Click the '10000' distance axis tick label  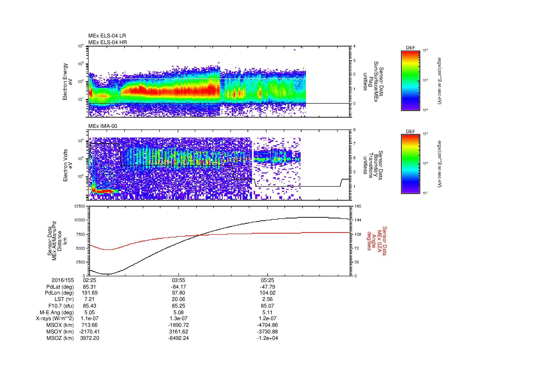tap(80, 220)
